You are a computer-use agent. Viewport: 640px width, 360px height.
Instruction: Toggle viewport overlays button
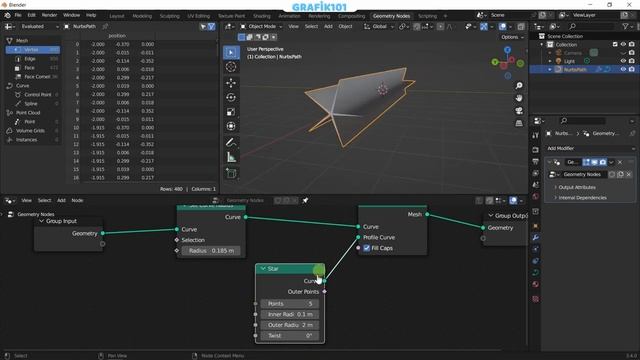502,27
